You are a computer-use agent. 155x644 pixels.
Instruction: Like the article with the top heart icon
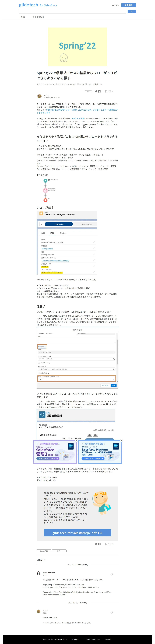click(109, 91)
